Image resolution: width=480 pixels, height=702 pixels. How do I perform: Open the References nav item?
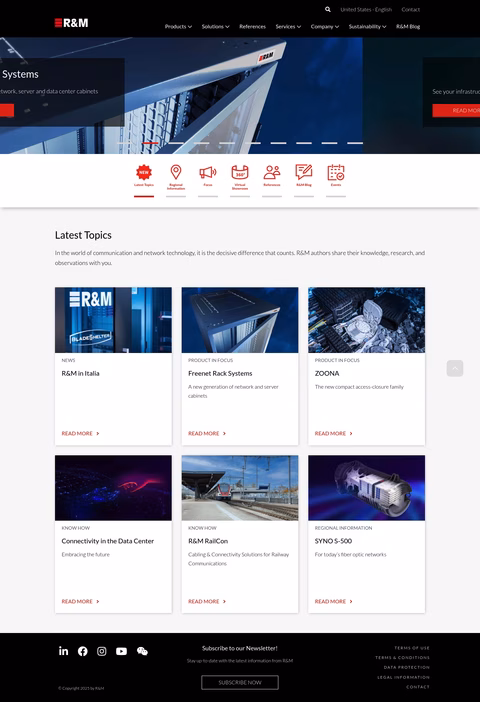253,26
